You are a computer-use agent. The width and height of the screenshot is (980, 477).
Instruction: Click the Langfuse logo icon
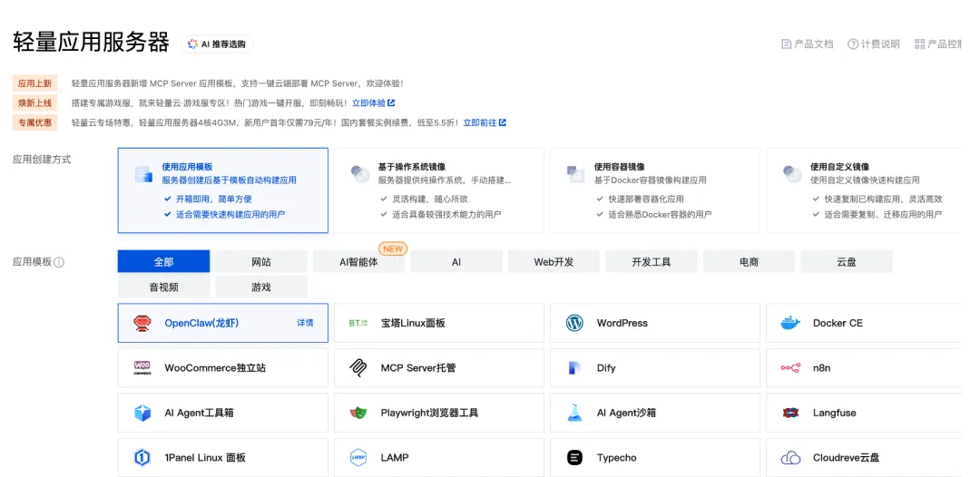(x=790, y=413)
